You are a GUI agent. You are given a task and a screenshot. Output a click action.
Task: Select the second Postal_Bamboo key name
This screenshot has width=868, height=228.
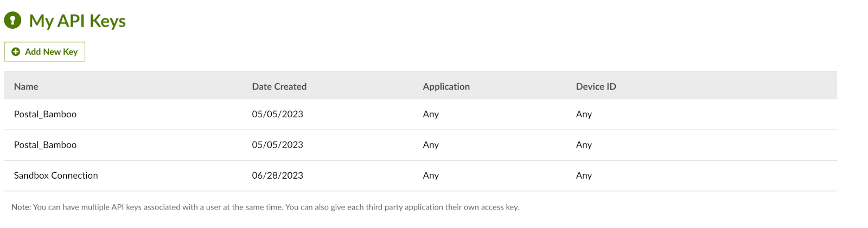pos(45,145)
